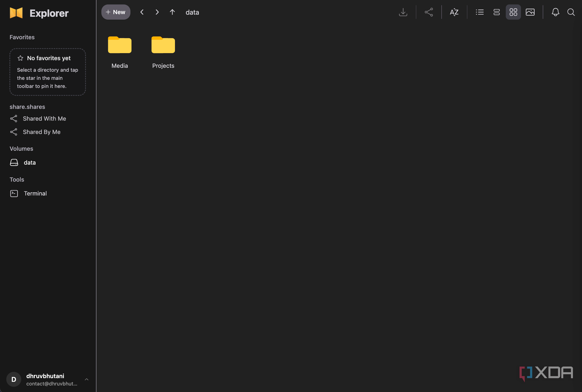Image resolution: width=582 pixels, height=392 pixels.
Task: Switch to compact list view
Action: 496,12
